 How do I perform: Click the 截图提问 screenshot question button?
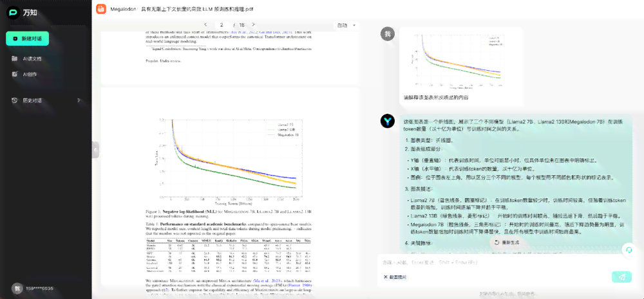click(x=395, y=277)
